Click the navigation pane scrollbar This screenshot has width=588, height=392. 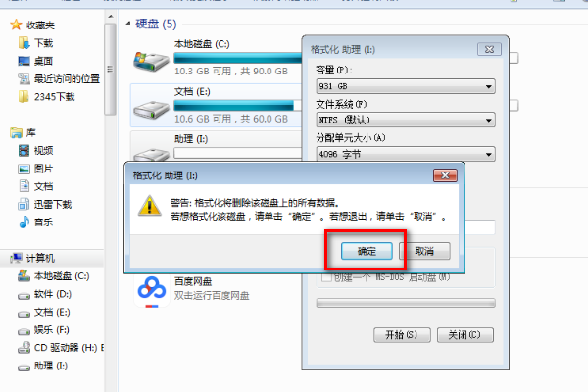tap(110, 70)
